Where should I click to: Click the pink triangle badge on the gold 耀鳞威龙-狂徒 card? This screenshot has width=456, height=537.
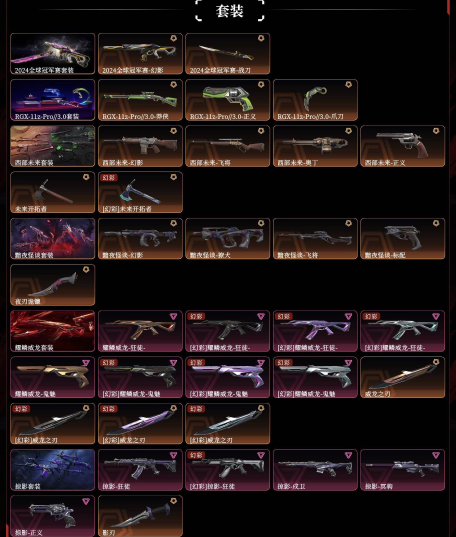tap(173, 316)
